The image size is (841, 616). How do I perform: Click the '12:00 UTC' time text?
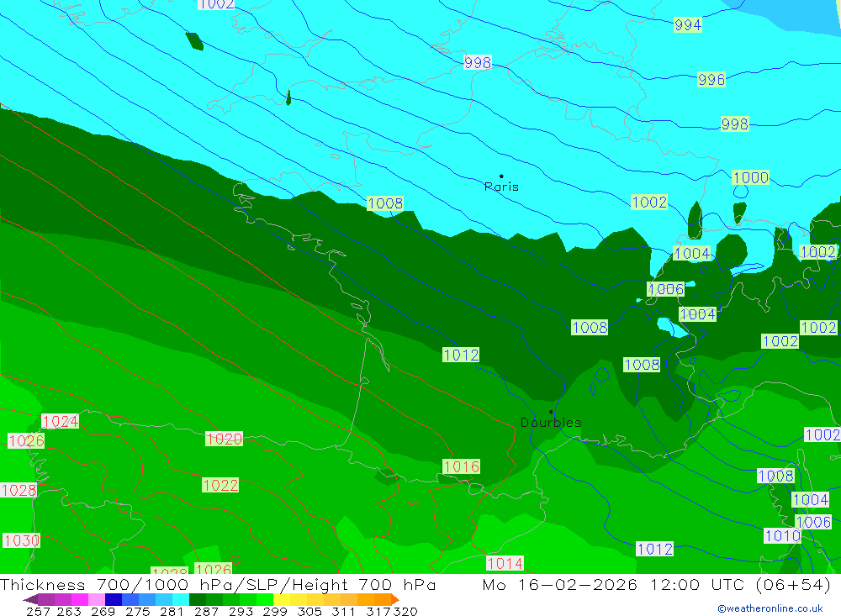[700, 584]
